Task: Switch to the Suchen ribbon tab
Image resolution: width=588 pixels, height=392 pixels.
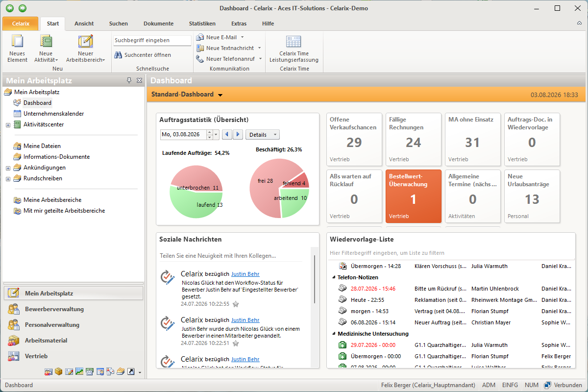Action: click(119, 24)
